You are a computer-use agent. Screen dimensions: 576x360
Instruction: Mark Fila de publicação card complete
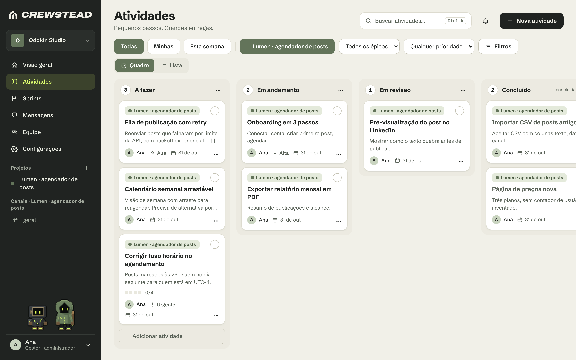tap(215, 111)
